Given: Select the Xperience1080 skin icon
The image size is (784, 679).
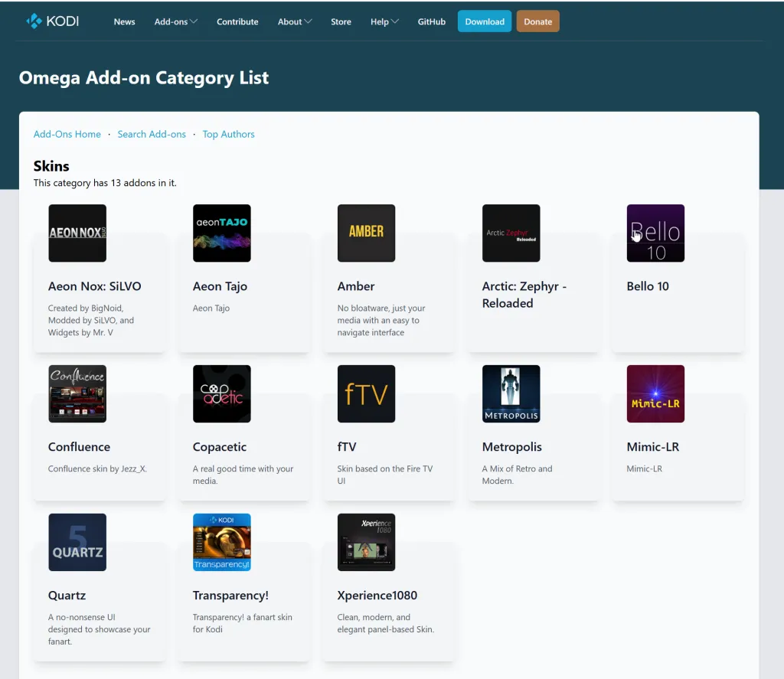Looking at the screenshot, I should point(367,543).
